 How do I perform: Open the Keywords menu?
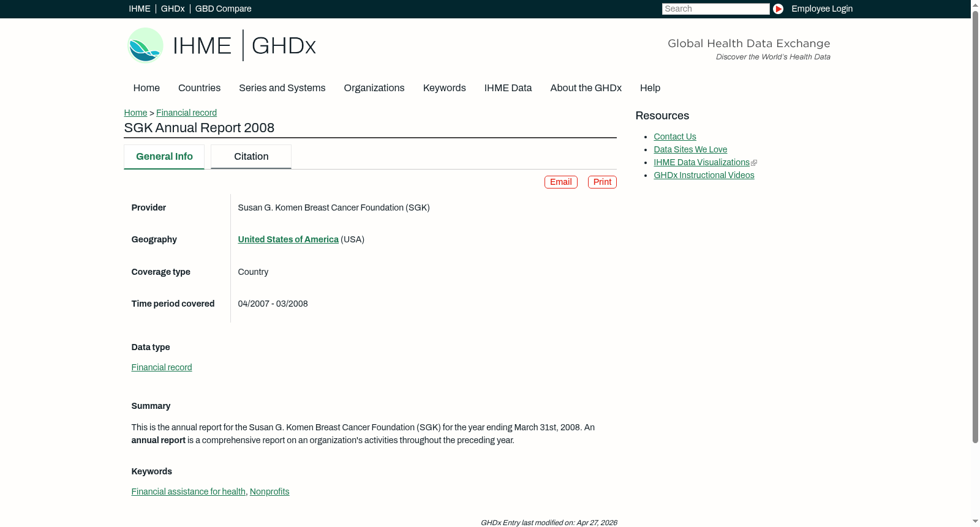(444, 88)
